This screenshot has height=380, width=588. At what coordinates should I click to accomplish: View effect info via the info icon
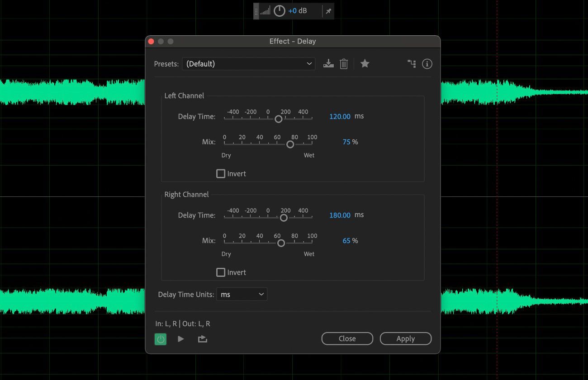pos(427,64)
